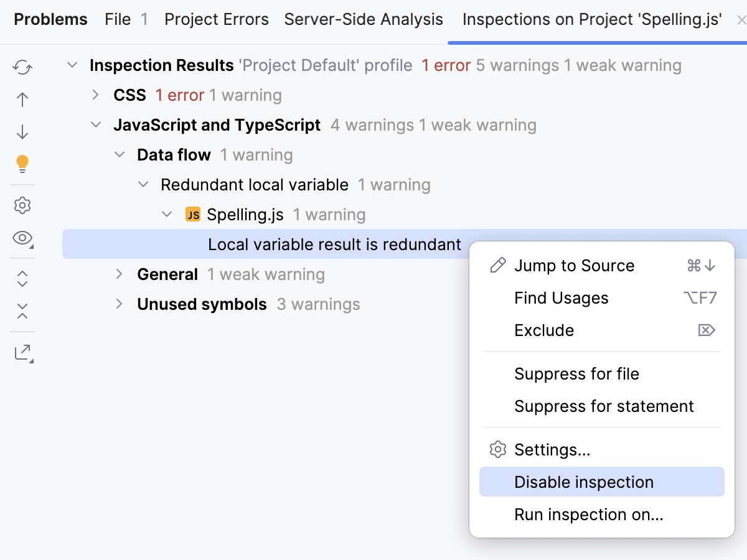Go to previous problem using up arrow icon
Screen dimensions: 747x560
22,100
